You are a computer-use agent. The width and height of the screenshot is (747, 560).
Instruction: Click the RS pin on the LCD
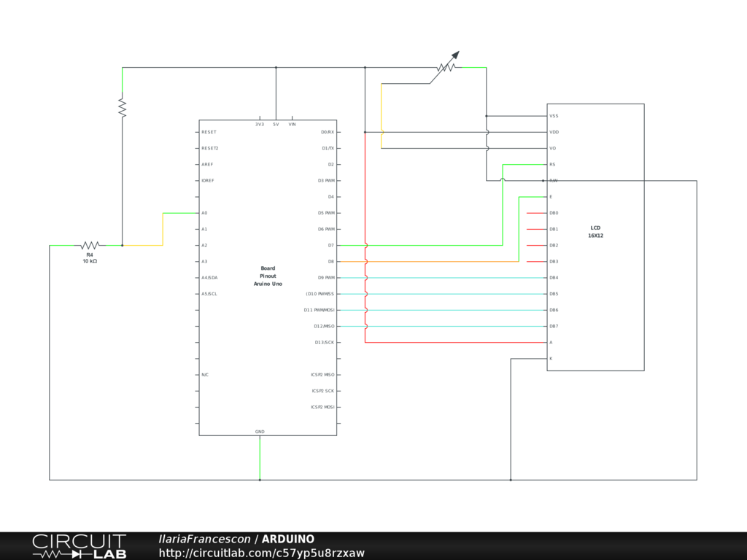(x=552, y=165)
